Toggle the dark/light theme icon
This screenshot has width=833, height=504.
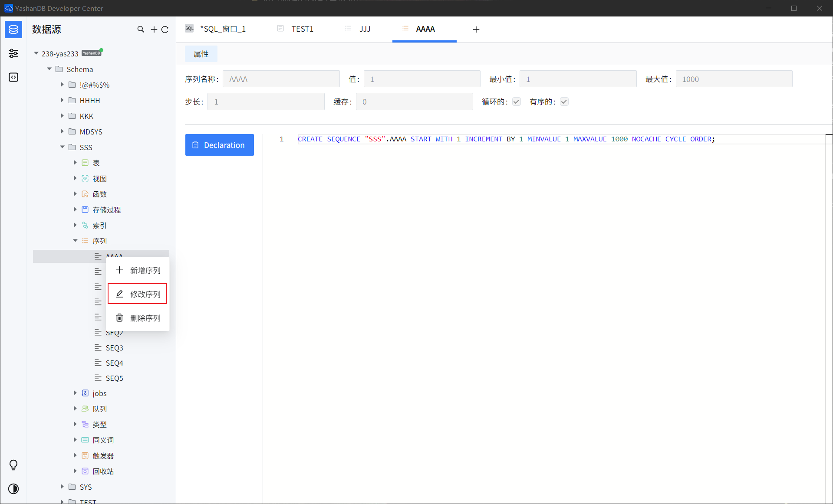click(13, 489)
